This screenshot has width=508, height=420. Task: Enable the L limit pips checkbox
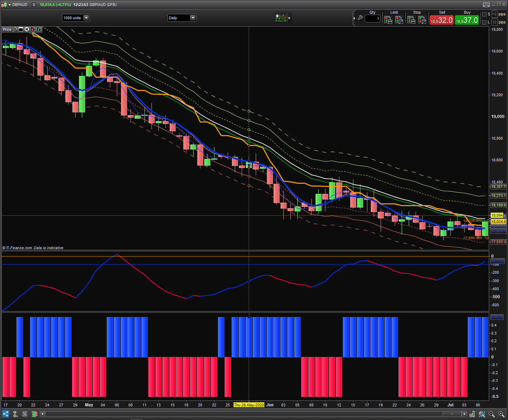click(484, 22)
